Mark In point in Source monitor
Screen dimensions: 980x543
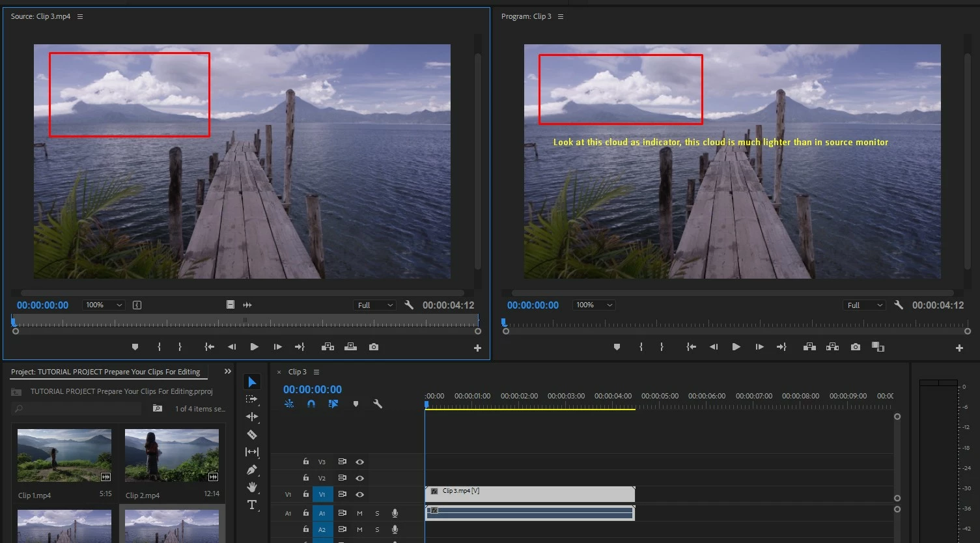[x=159, y=347]
